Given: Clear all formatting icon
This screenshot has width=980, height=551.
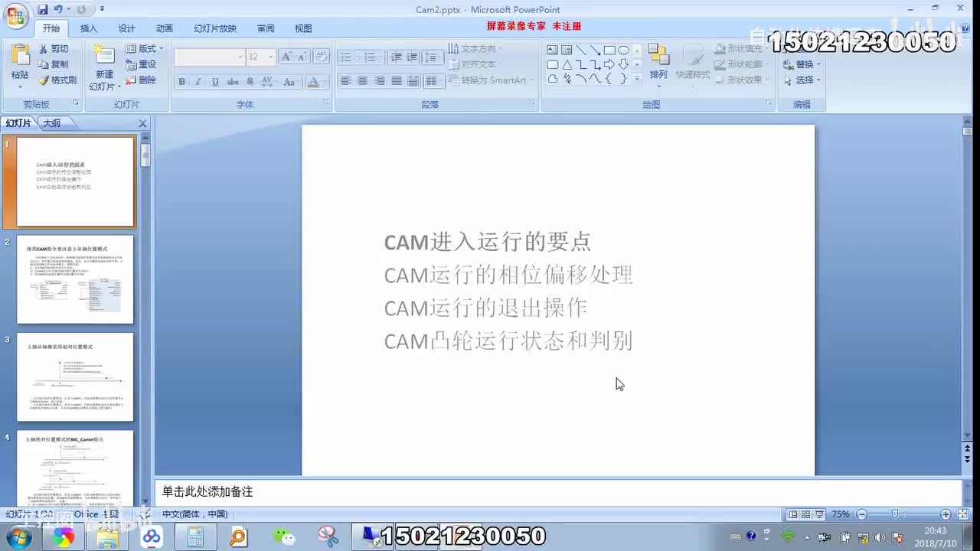Looking at the screenshot, I should click(x=322, y=57).
